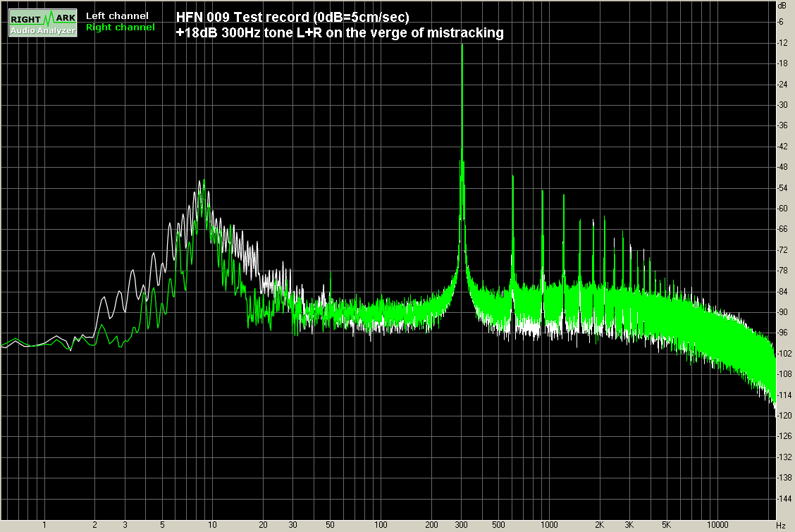Click the "3" Hz frequency axis label

(125, 525)
